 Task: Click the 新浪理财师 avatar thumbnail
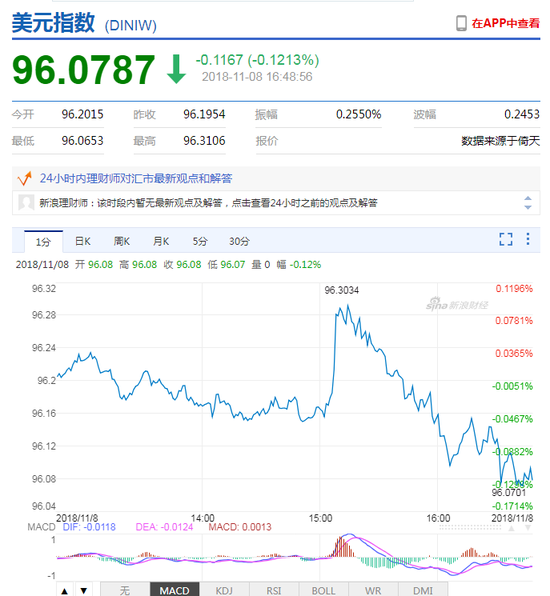[x=26, y=203]
